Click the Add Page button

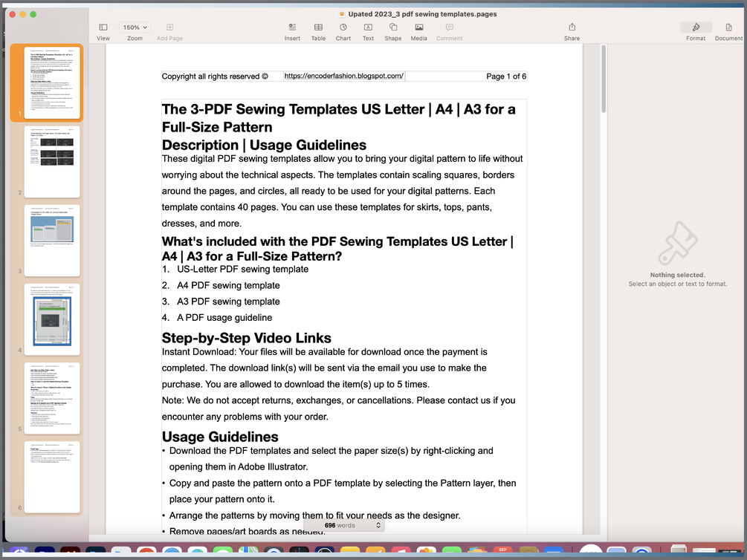169,32
